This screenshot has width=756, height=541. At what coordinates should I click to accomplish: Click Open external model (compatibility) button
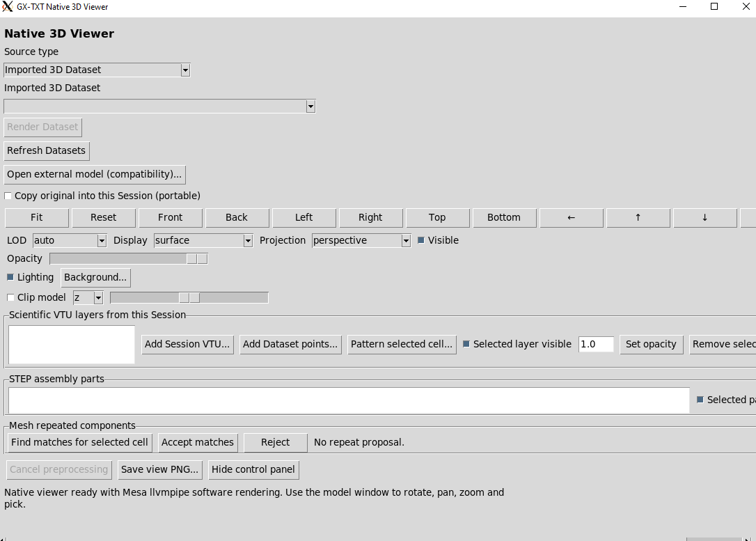(x=95, y=174)
